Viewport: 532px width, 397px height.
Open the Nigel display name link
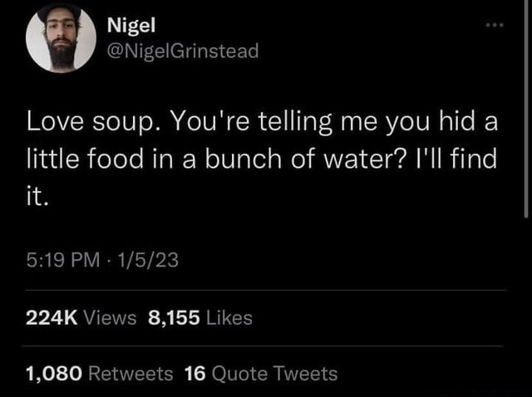coord(127,25)
